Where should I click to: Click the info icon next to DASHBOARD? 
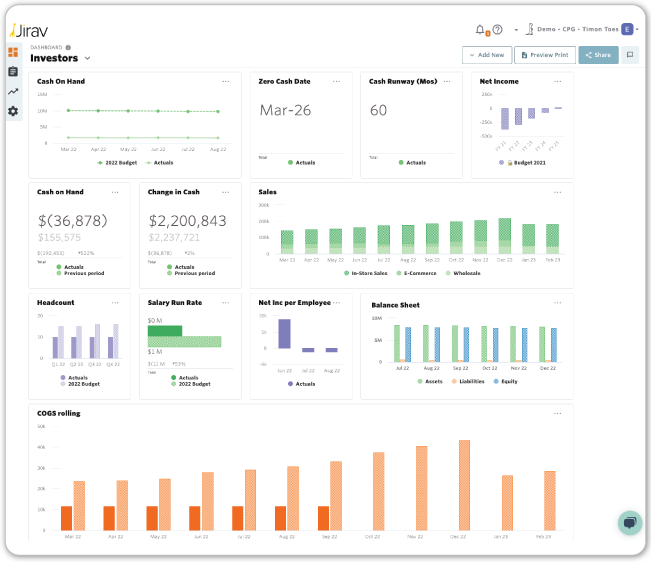pyautogui.click(x=68, y=47)
